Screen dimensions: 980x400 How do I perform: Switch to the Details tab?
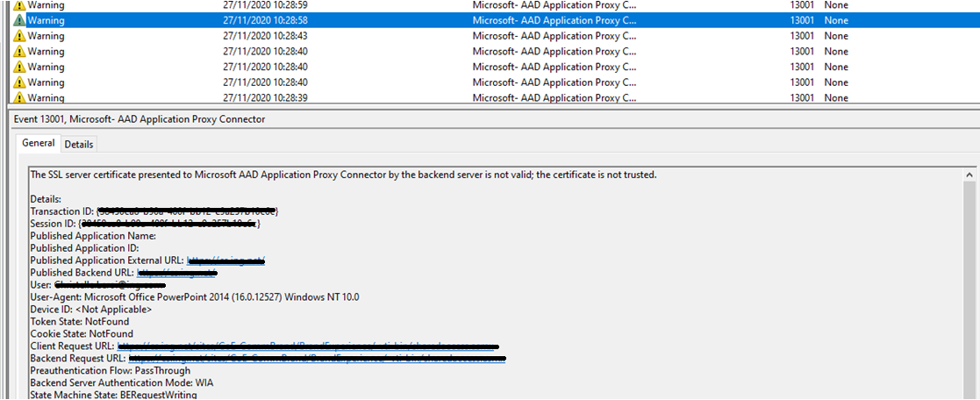pos(79,145)
